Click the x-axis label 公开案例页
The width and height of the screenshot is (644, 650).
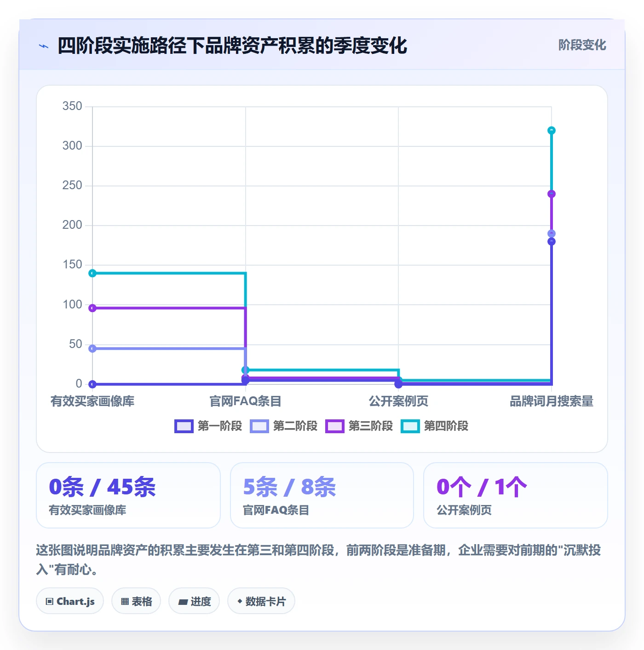point(398,401)
